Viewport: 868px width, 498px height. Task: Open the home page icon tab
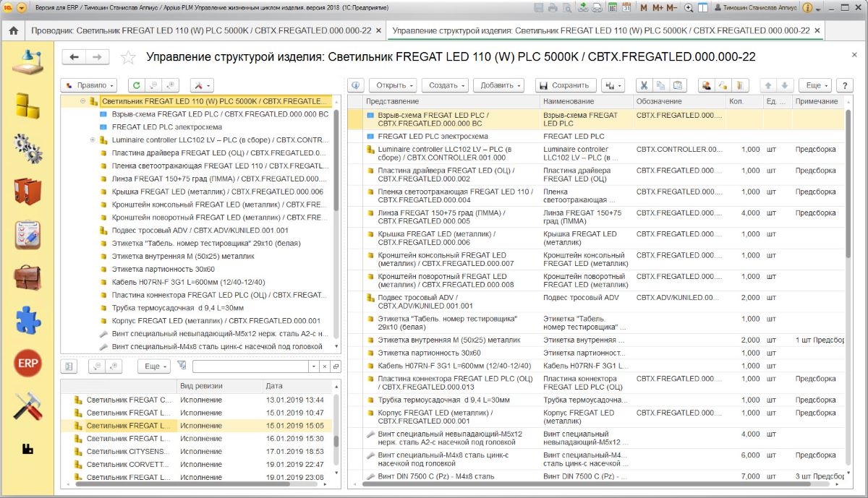(x=12, y=31)
